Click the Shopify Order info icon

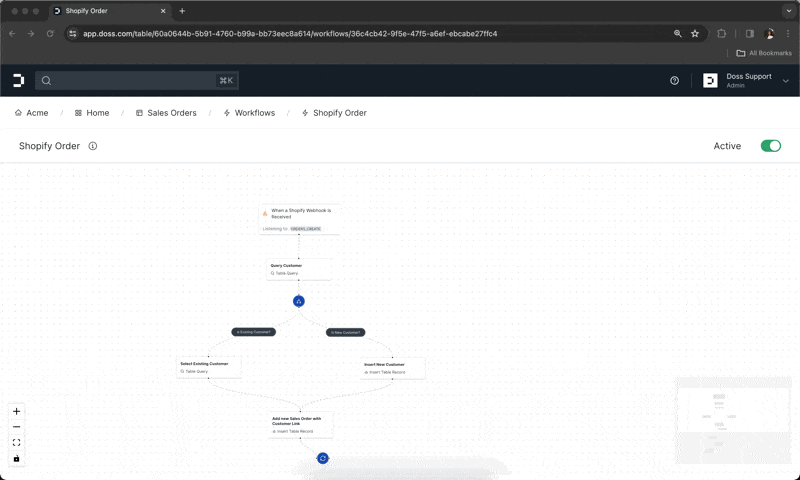pyautogui.click(x=93, y=146)
